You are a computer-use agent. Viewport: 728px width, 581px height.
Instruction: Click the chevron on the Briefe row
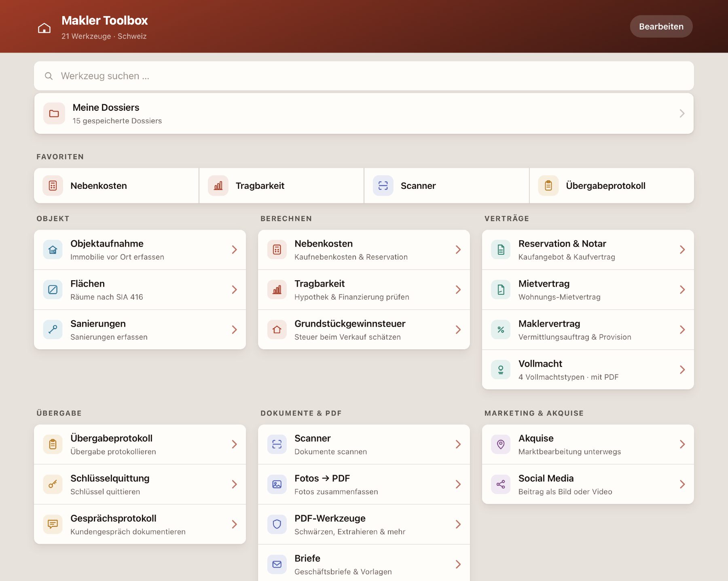pyautogui.click(x=458, y=564)
